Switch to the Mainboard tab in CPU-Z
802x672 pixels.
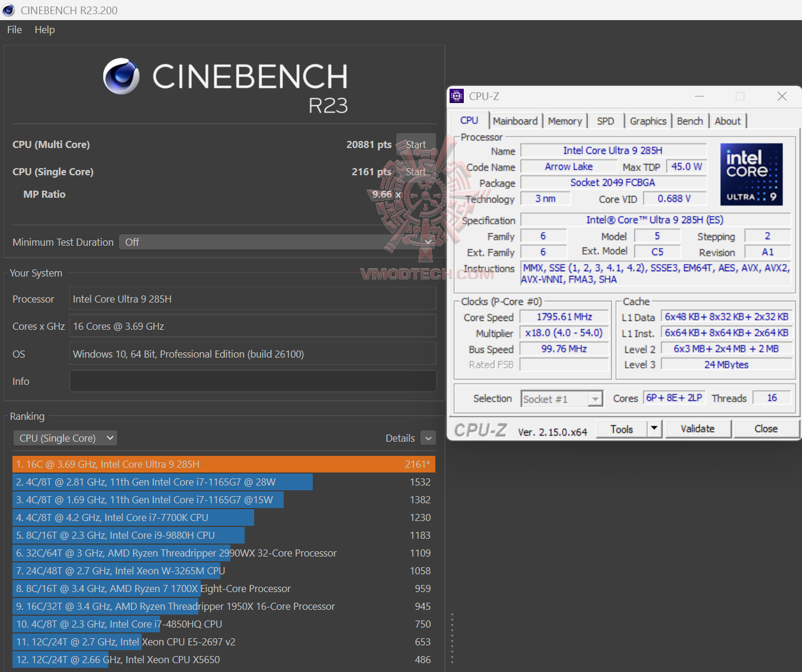(x=515, y=121)
